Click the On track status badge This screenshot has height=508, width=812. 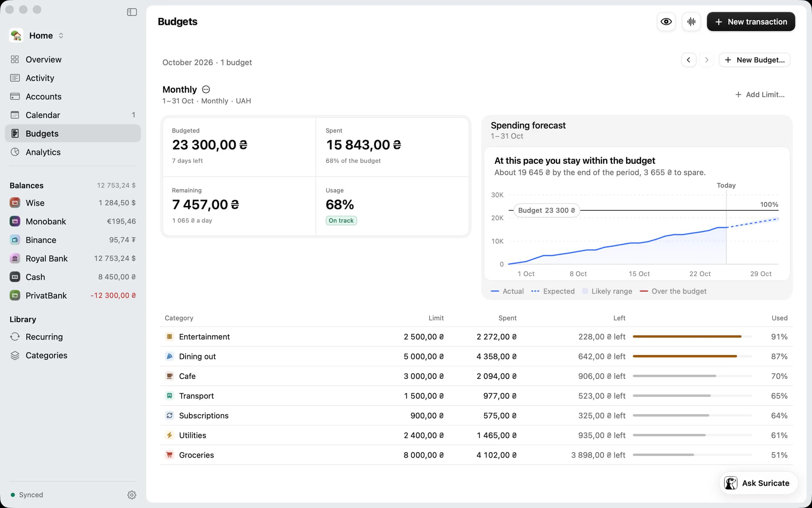(x=341, y=221)
